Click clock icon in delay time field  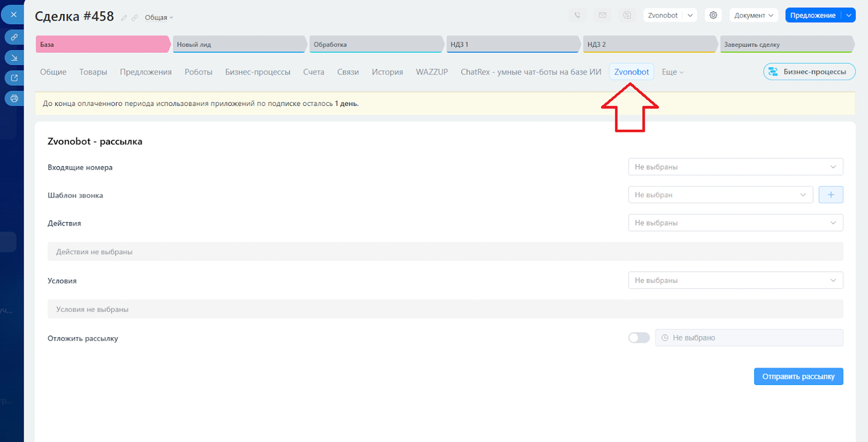coord(665,337)
